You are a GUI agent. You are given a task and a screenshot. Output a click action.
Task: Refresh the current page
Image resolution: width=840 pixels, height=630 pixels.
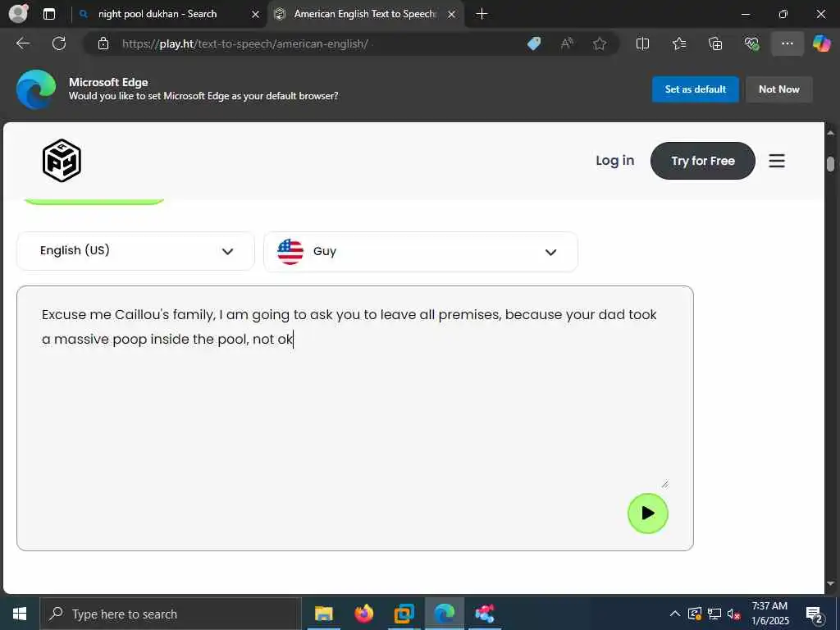point(59,43)
